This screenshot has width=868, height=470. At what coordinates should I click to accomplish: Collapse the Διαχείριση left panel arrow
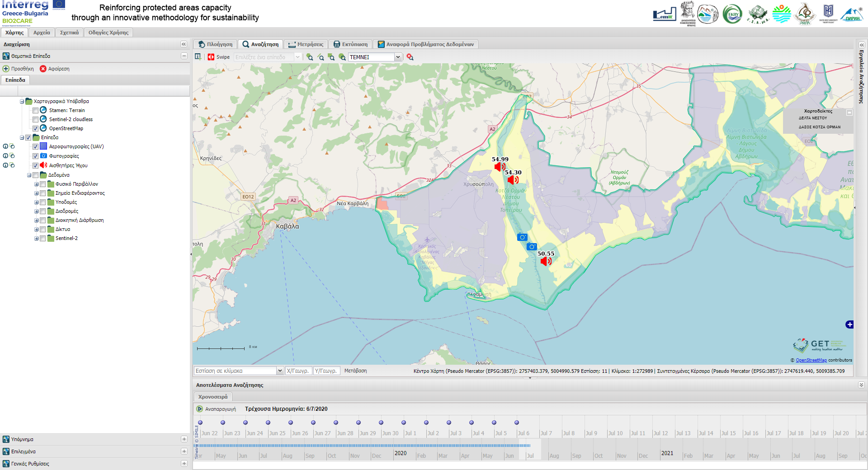point(184,44)
